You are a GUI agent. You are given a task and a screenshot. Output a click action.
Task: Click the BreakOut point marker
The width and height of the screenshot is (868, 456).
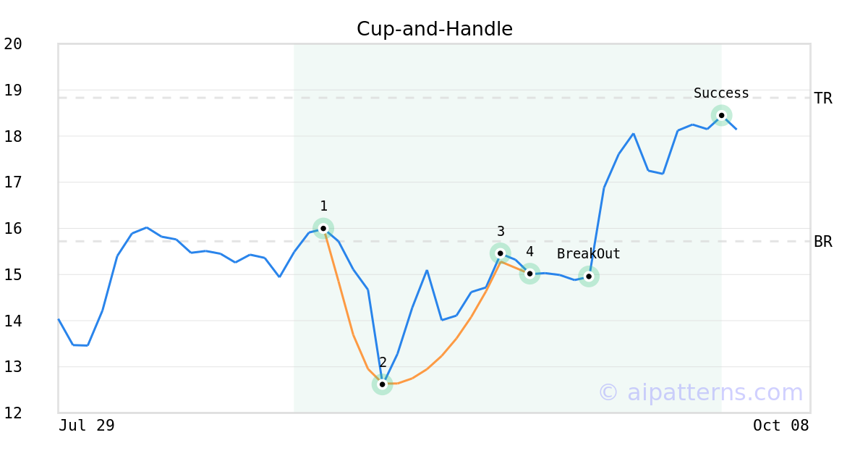coord(589,276)
